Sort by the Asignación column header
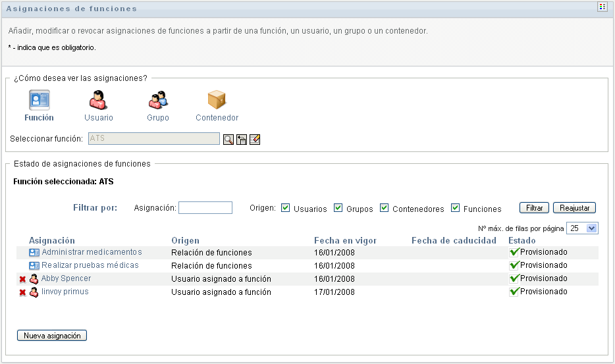 coord(52,240)
